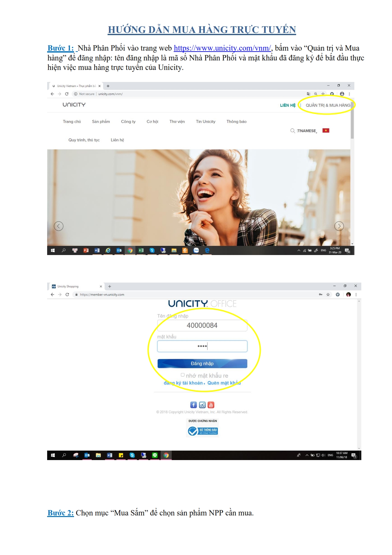Click the Unicity Vietnam page scrollbar

coord(352,121)
